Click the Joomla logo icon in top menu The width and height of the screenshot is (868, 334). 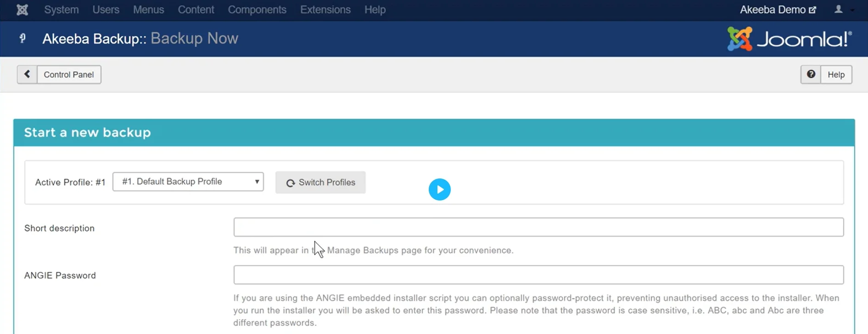coord(22,10)
